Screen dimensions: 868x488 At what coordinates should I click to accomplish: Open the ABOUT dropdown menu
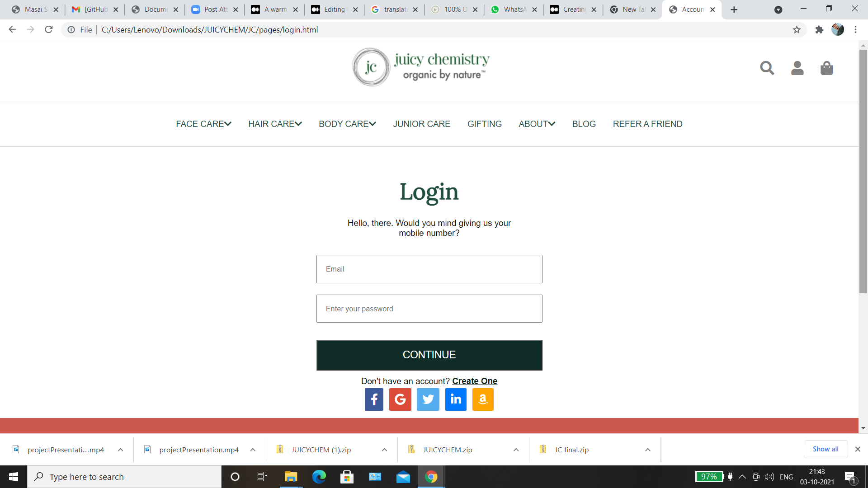click(537, 124)
